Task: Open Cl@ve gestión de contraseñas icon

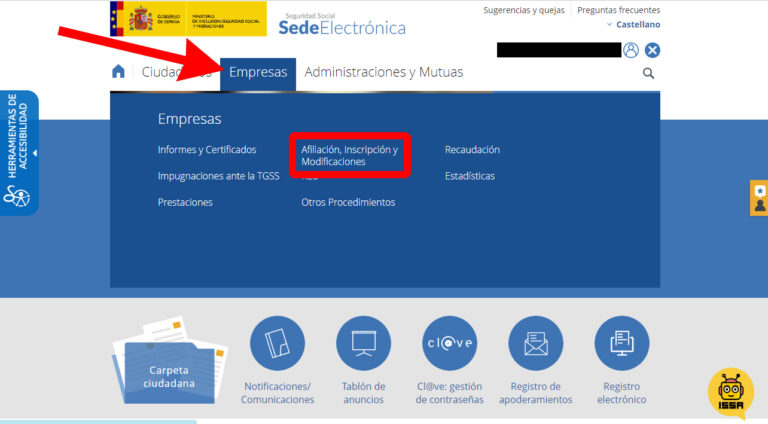Action: [449, 344]
